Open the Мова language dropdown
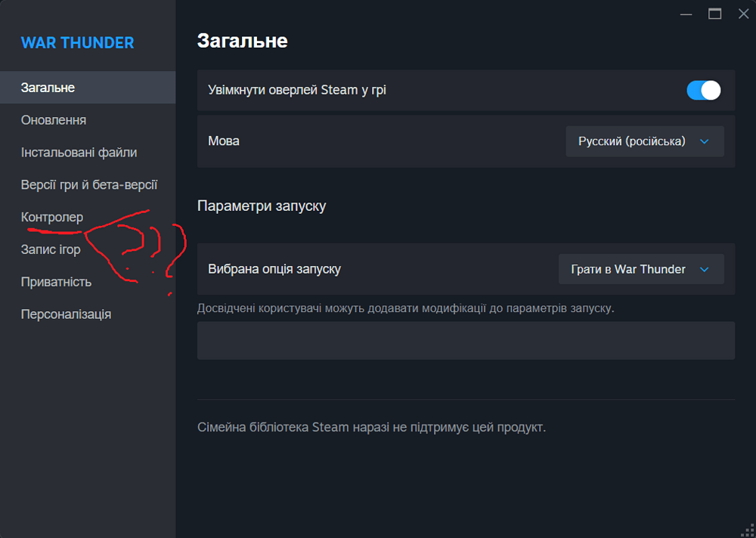Screen dimensions: 756x538 [645, 141]
